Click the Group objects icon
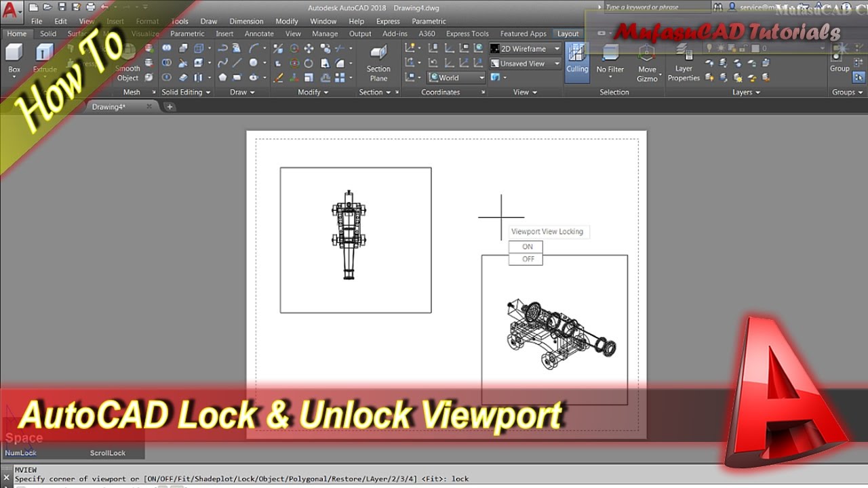 click(840, 58)
